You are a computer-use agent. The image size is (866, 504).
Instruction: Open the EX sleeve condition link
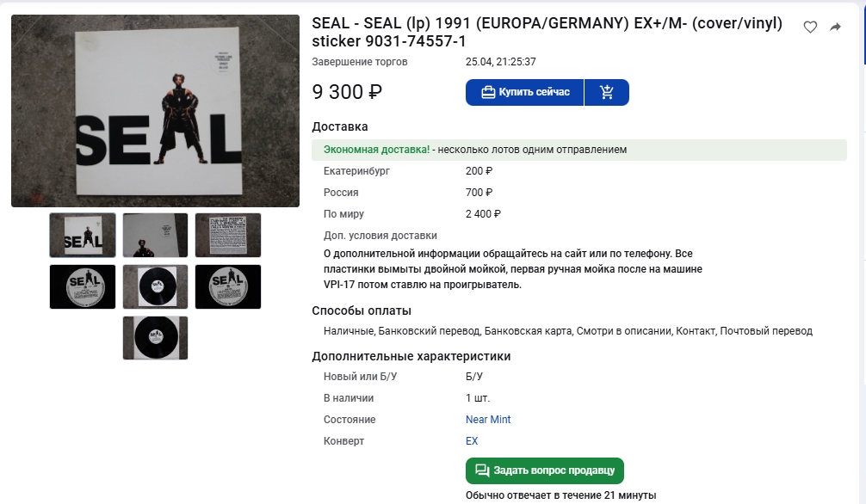tap(472, 441)
